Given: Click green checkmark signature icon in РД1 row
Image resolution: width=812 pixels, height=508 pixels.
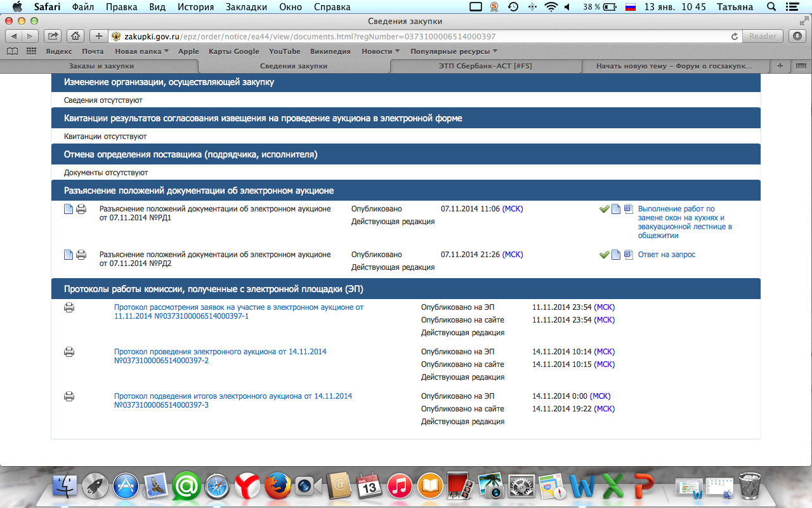Looking at the screenshot, I should point(604,209).
